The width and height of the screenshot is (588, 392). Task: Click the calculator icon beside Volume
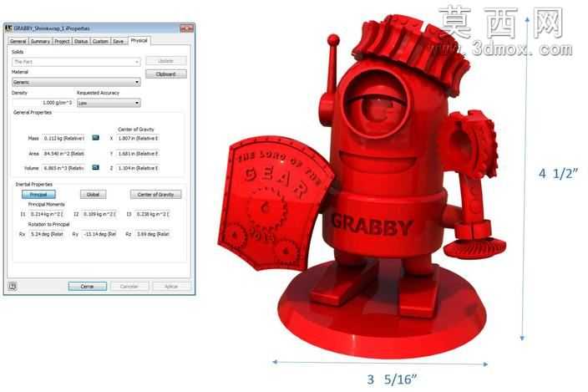96,168
